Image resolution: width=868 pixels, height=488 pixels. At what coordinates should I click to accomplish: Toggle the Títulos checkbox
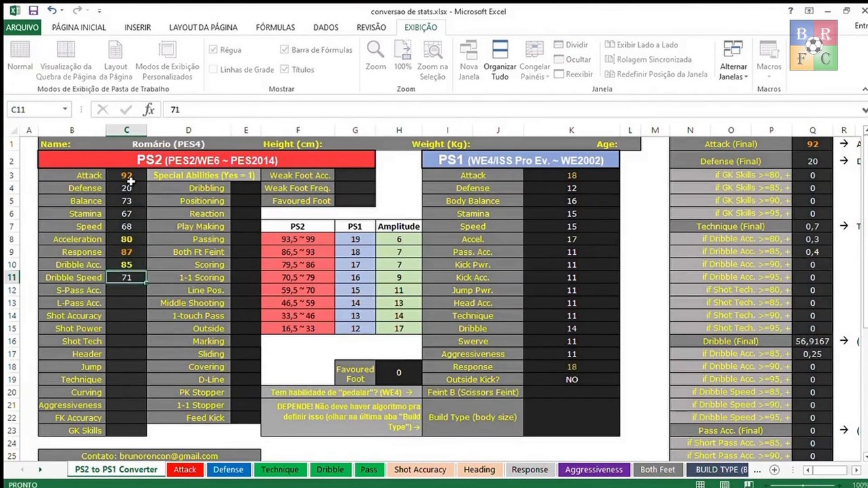click(285, 70)
